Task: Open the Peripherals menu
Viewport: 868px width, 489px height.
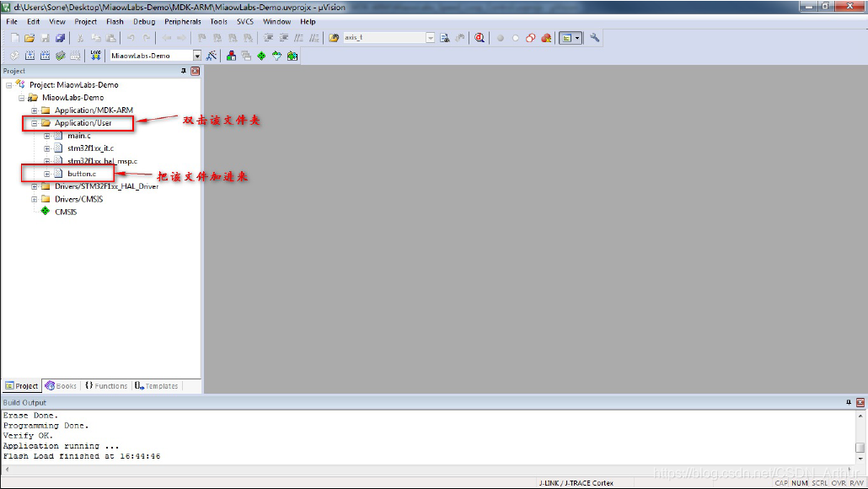Action: pos(183,21)
